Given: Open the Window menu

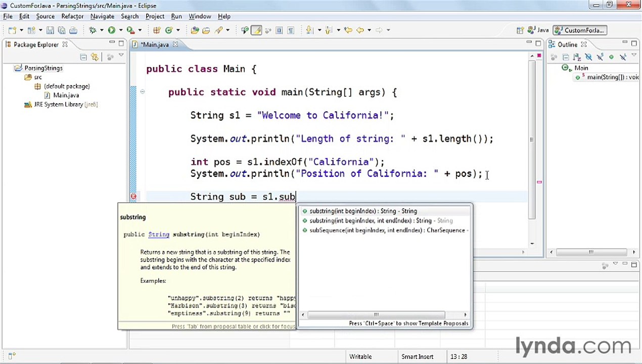Looking at the screenshot, I should coord(200,16).
